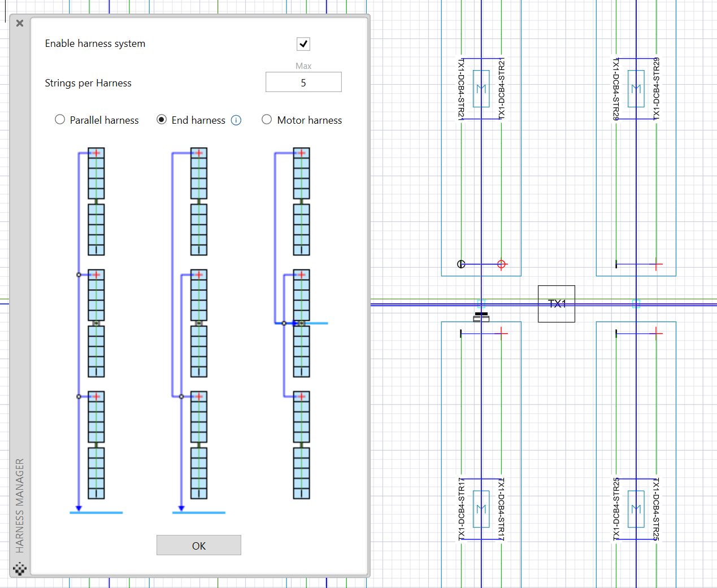717x588 pixels.
Task: Click red circled positive terminal on STR21
Action: [x=501, y=264]
